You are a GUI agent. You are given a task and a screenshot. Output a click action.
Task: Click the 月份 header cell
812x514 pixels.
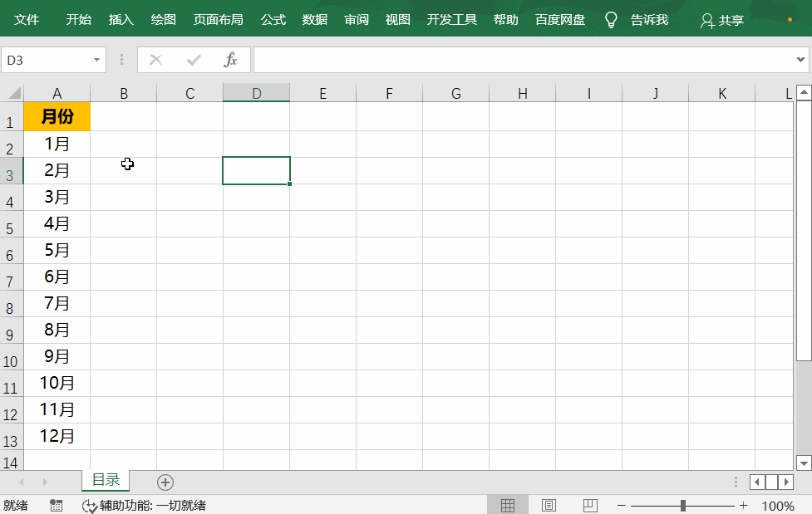[57, 116]
